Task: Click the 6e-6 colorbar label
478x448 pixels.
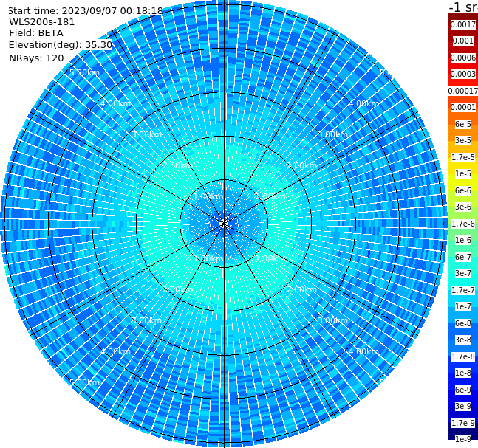Action: click(463, 190)
